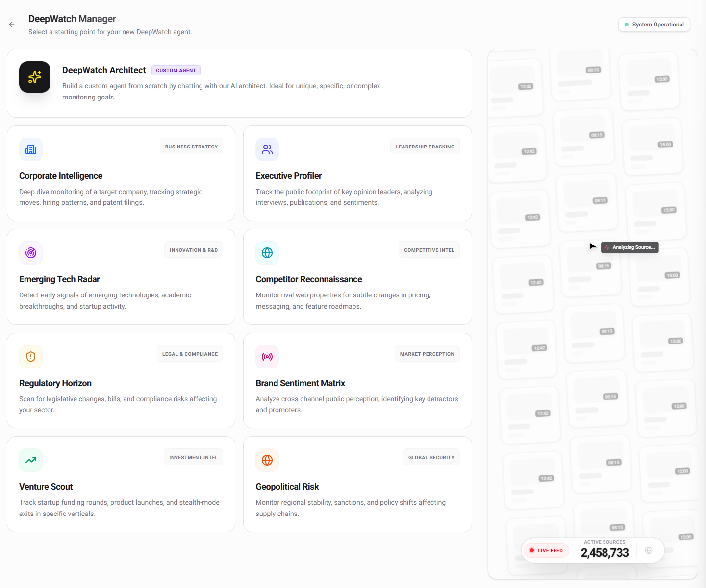Click the globe icon beside Active Sources
Image resolution: width=706 pixels, height=588 pixels.
649,550
